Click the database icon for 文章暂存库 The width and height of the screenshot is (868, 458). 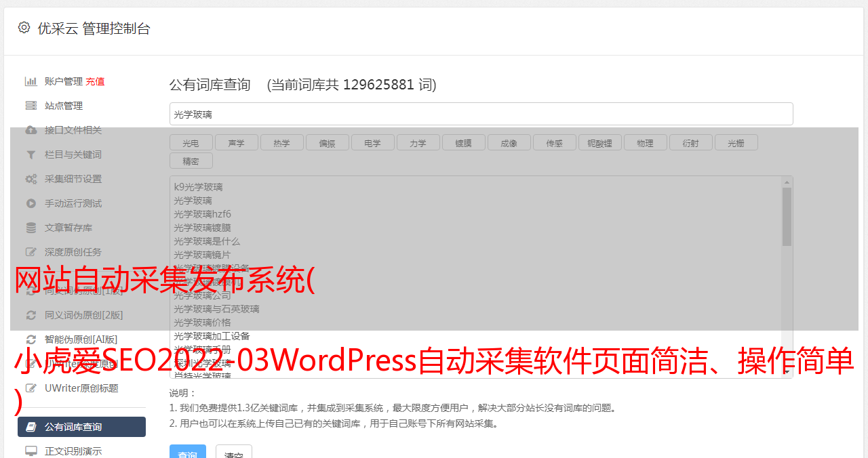[31, 228]
